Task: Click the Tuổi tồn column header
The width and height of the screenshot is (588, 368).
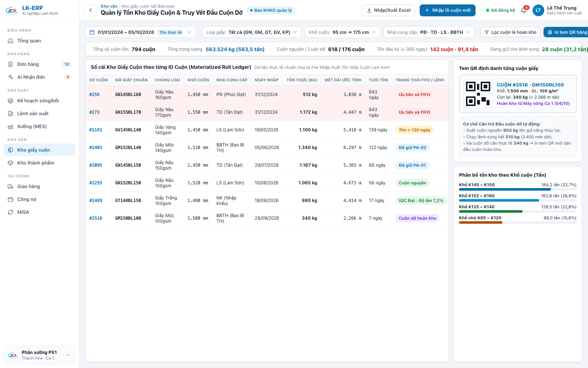Action: click(379, 80)
